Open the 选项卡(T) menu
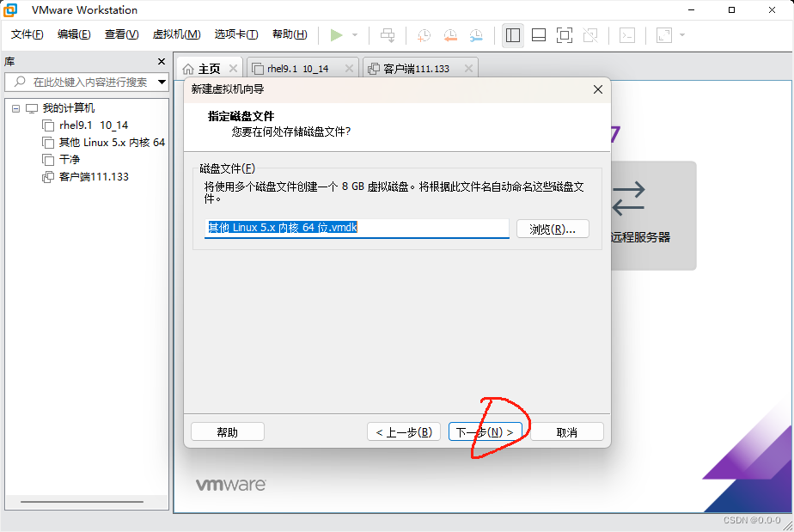Image resolution: width=794 pixels, height=532 pixels. click(x=236, y=34)
